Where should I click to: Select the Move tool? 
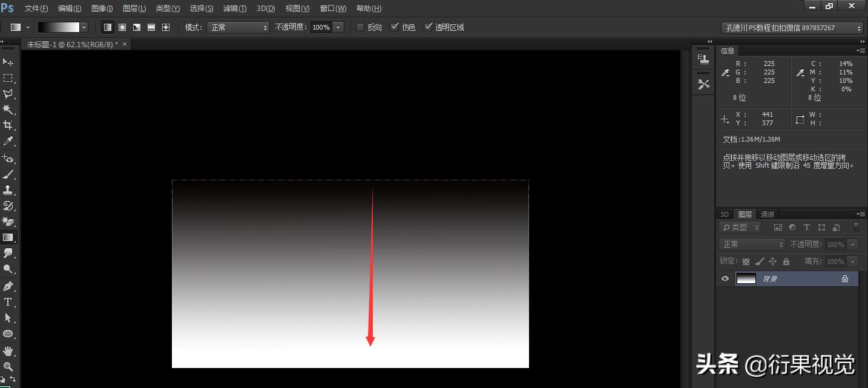(x=8, y=62)
